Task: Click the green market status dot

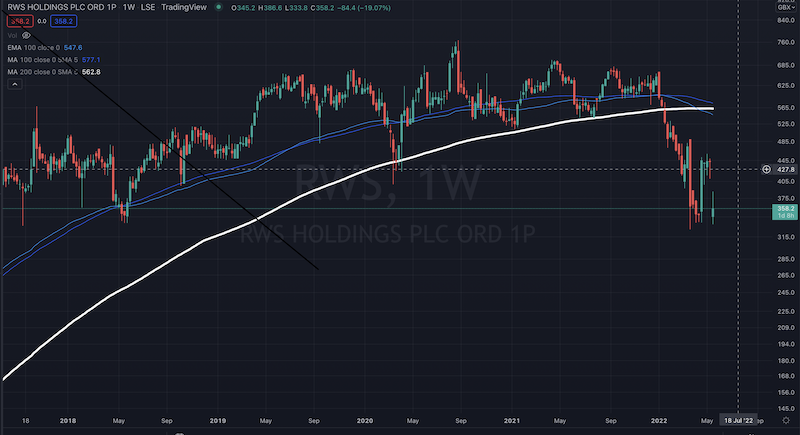Action: pos(218,7)
